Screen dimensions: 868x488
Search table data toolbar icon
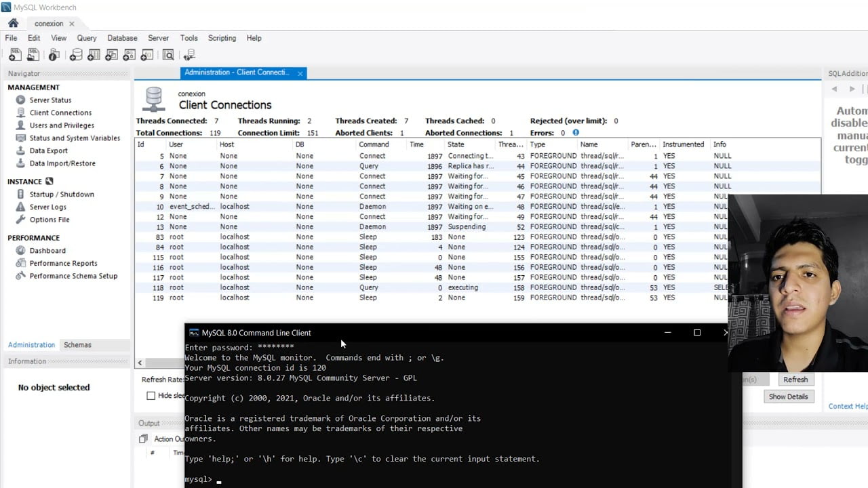pyautogui.click(x=167, y=55)
